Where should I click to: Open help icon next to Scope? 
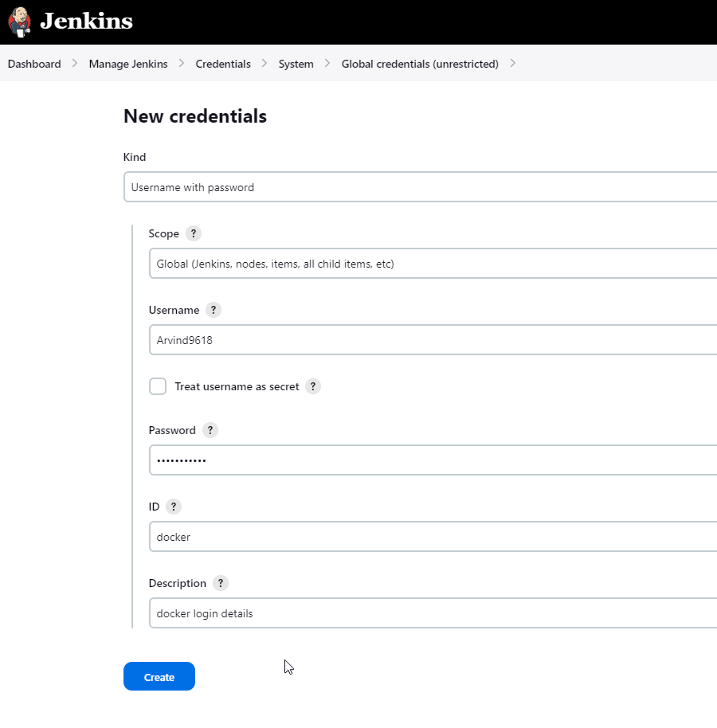point(194,233)
